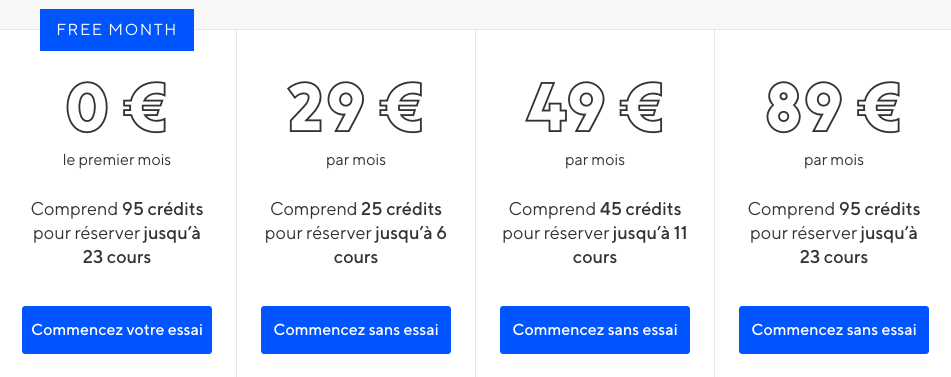951x377 pixels.
Task: Start the 29 € plan without trial
Action: pyautogui.click(x=356, y=330)
